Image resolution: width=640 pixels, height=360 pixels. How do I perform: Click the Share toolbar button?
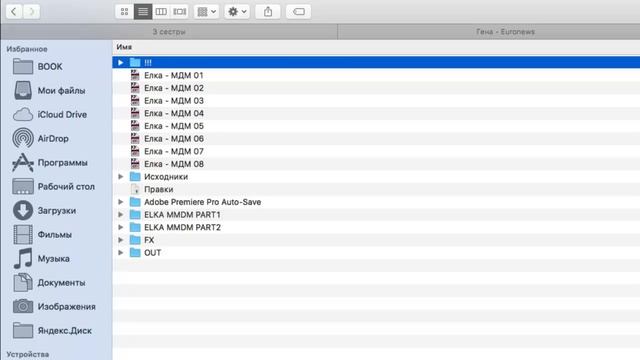268,11
